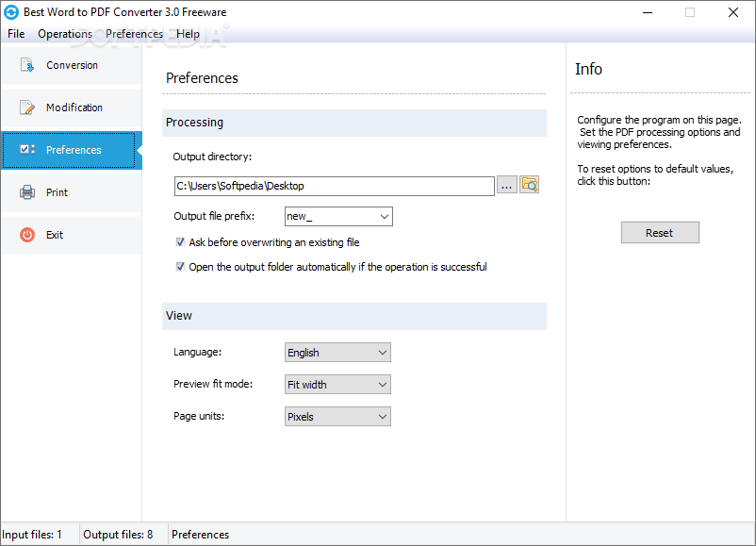
Task: Expand the Page units dropdown
Action: [337, 417]
